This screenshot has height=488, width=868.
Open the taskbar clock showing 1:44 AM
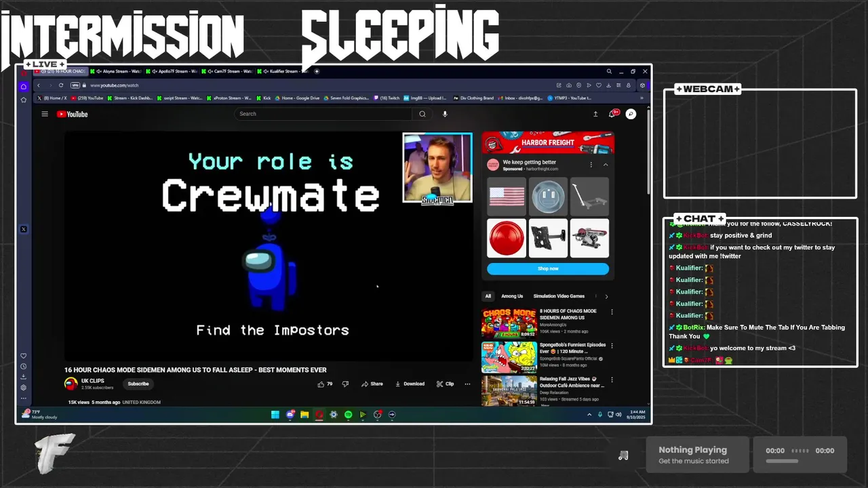[637, 414]
